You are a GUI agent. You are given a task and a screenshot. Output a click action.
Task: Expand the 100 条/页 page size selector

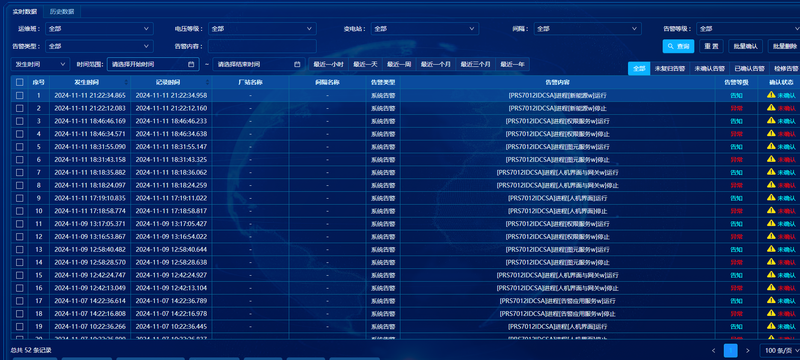(x=780, y=350)
